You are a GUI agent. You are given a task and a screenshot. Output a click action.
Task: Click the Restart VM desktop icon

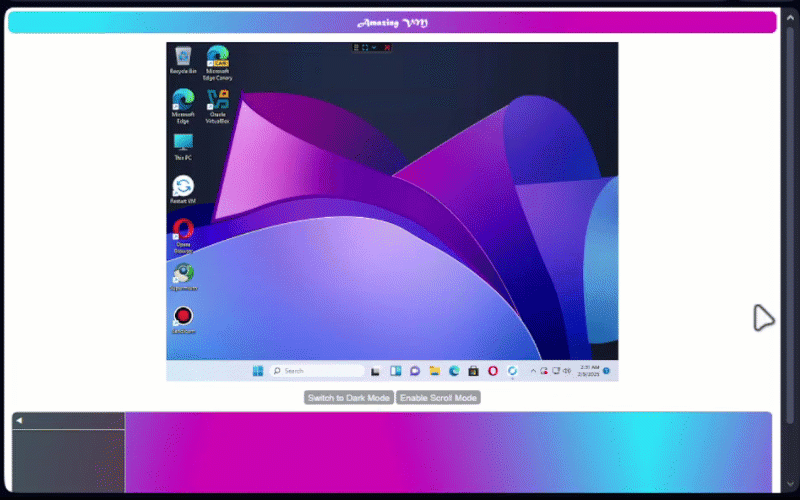pyautogui.click(x=183, y=187)
